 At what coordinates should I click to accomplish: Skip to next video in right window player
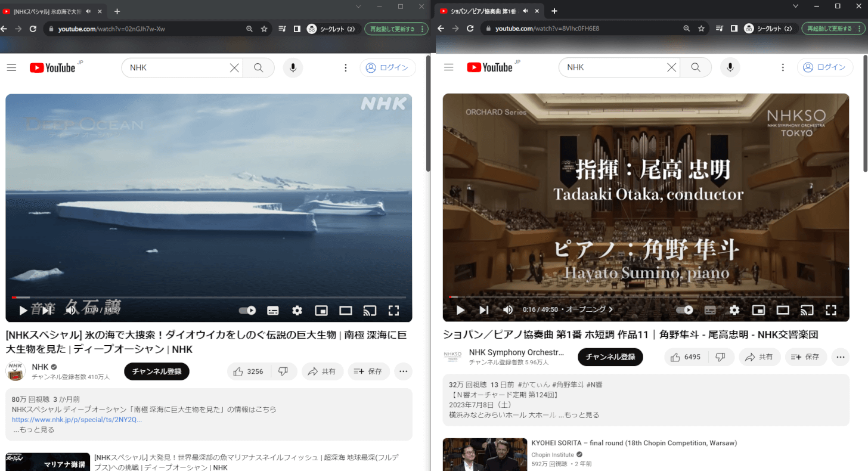click(x=484, y=309)
